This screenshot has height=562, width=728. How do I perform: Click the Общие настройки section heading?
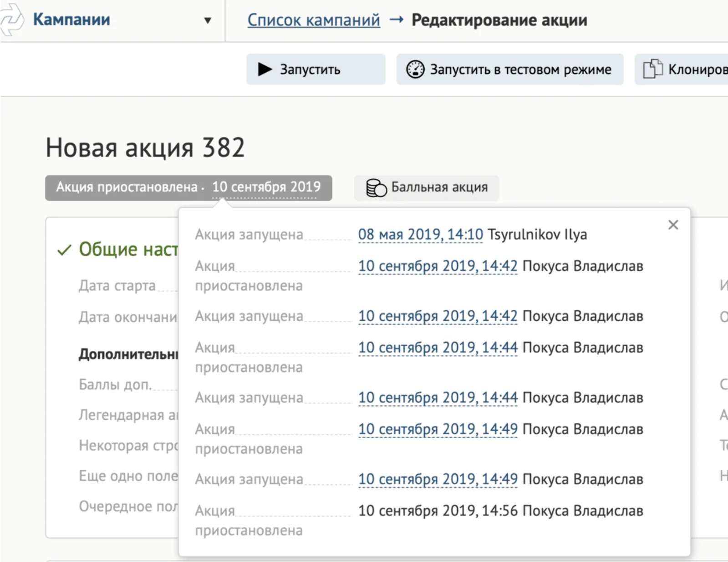point(128,249)
